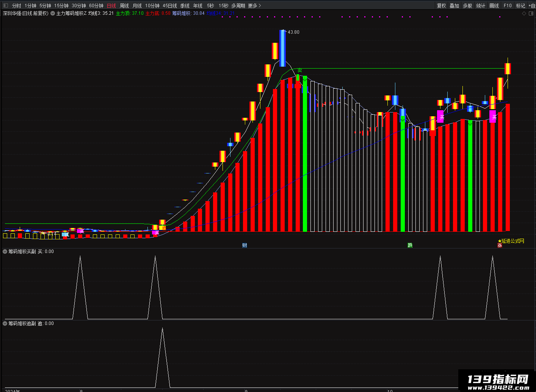This screenshot has width=536, height=392.
Task: Toggle the 叠加 overlay function
Action: (454, 6)
